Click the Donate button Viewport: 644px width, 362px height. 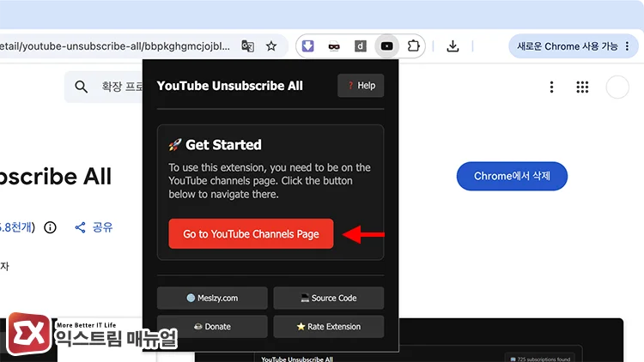pyautogui.click(x=212, y=327)
